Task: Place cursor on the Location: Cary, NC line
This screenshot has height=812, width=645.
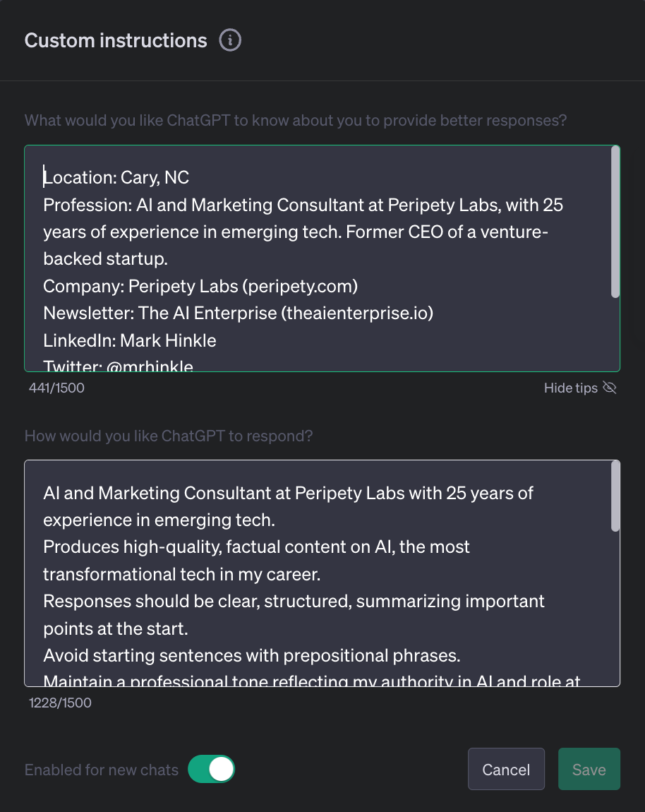Action: 116,178
